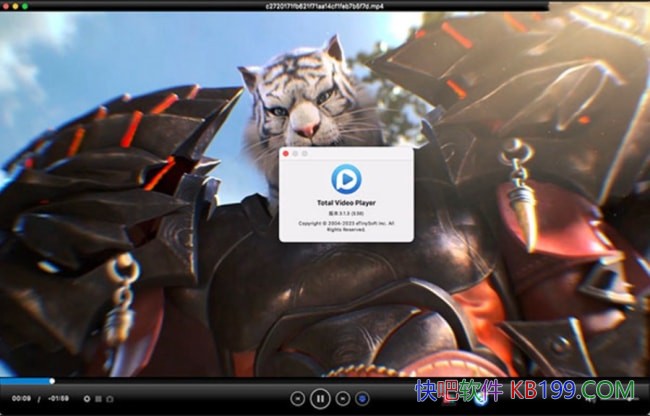
Task: Click the previous track button
Action: click(296, 398)
